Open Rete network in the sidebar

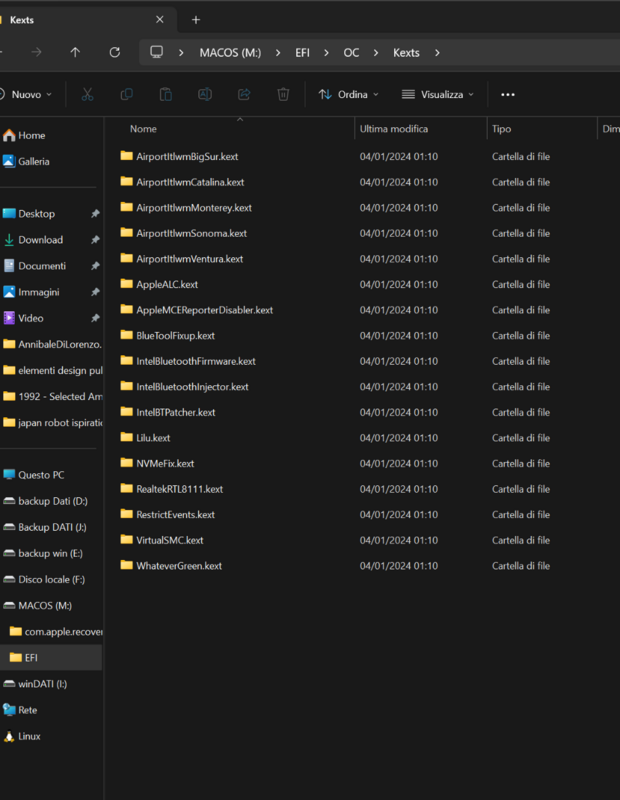tap(20, 710)
